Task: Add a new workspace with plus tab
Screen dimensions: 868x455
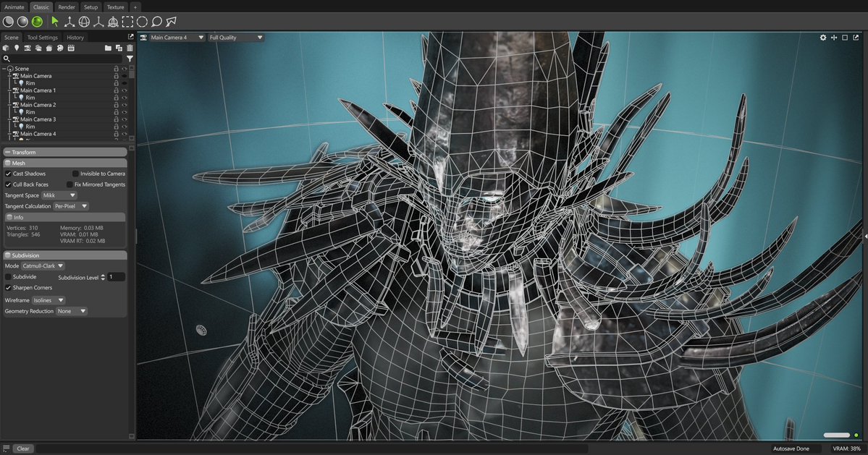Action: [x=135, y=7]
